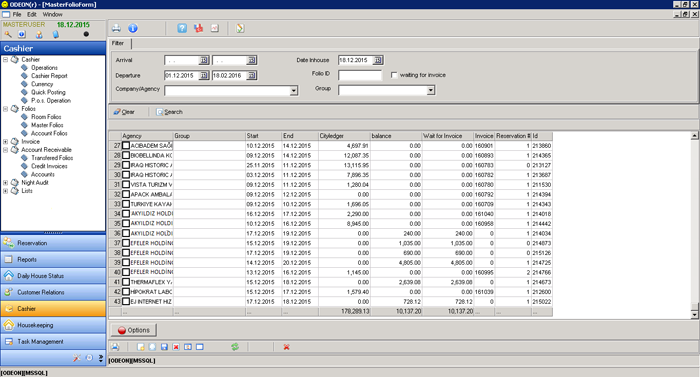Click the green refresh arrows icon
The image size is (700, 377).
point(235,347)
